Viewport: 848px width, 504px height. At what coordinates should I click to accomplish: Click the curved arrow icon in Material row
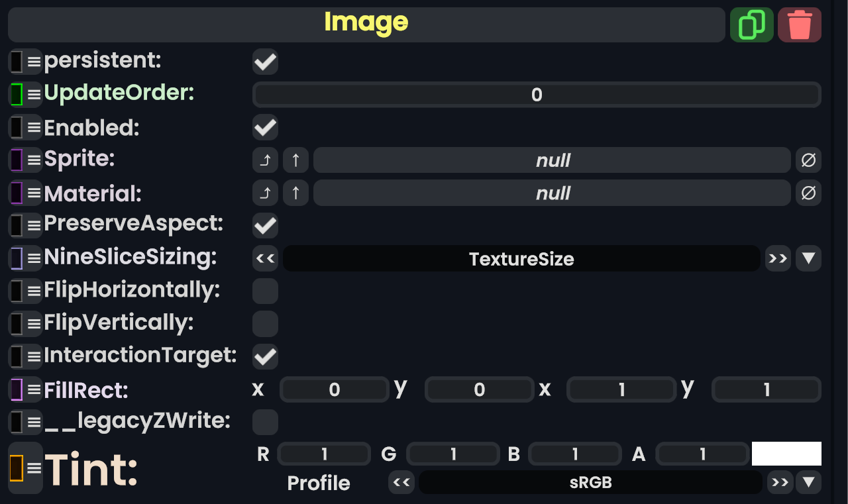point(265,193)
